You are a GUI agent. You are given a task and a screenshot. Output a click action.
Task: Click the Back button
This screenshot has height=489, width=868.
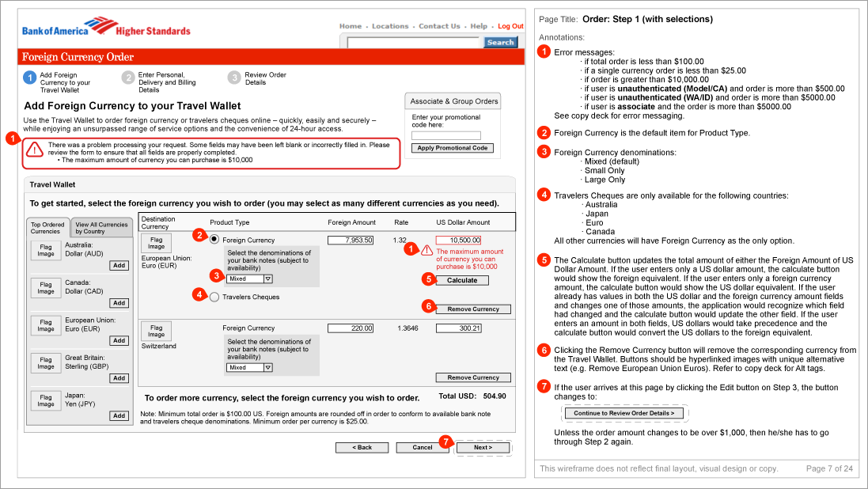point(362,448)
